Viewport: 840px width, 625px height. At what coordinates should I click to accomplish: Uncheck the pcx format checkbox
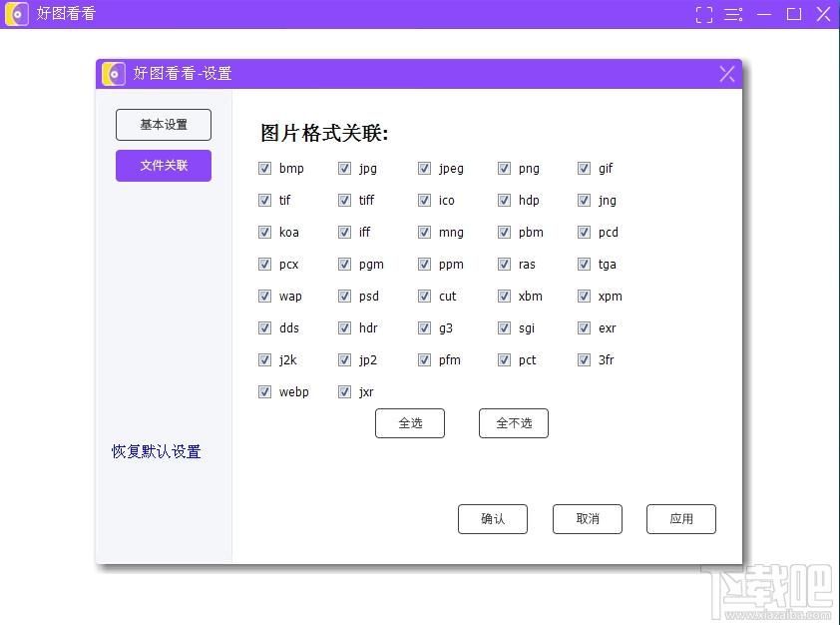[264, 265]
